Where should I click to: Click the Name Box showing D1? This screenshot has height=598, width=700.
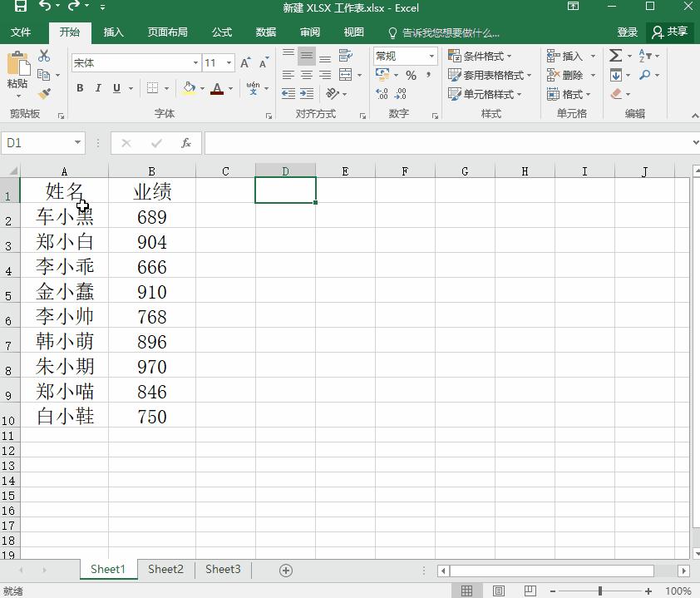point(37,142)
